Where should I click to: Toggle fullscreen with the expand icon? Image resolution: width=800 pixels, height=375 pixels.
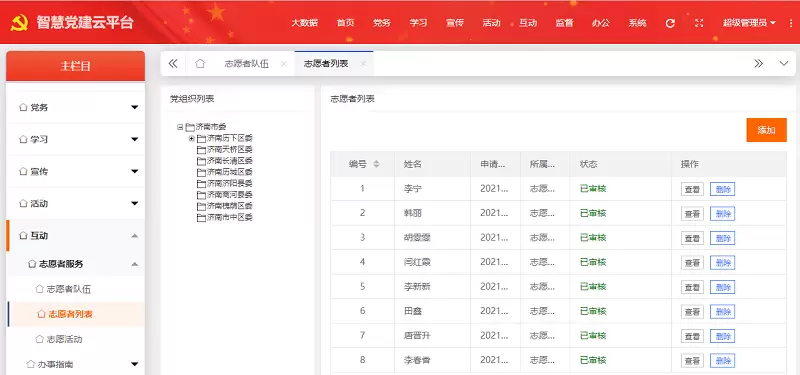(699, 23)
